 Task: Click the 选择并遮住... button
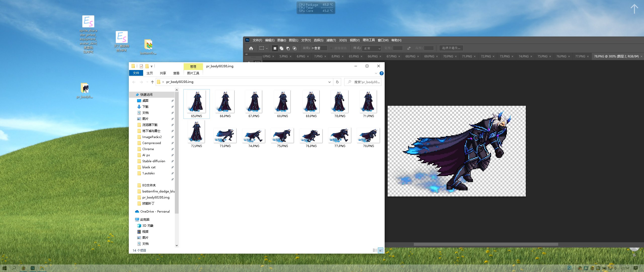click(x=451, y=48)
